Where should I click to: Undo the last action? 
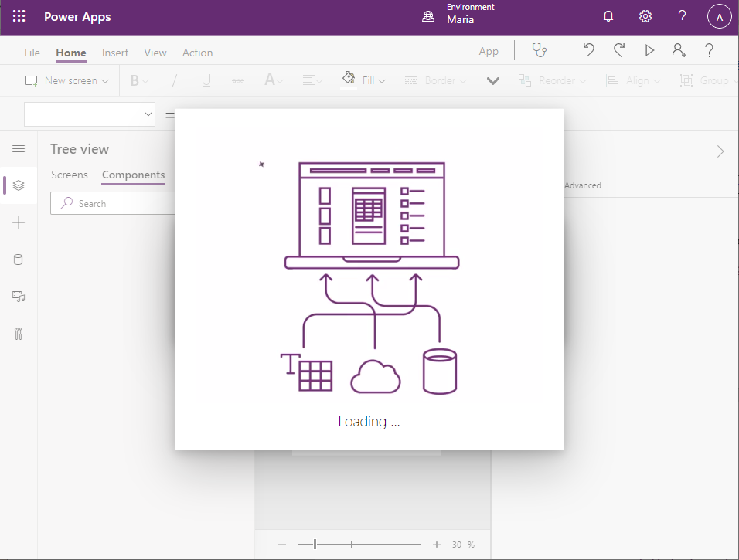[589, 50]
